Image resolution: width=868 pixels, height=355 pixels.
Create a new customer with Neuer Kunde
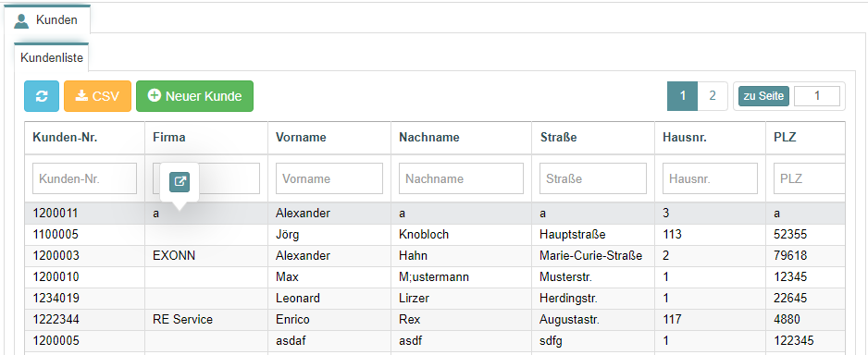click(195, 96)
